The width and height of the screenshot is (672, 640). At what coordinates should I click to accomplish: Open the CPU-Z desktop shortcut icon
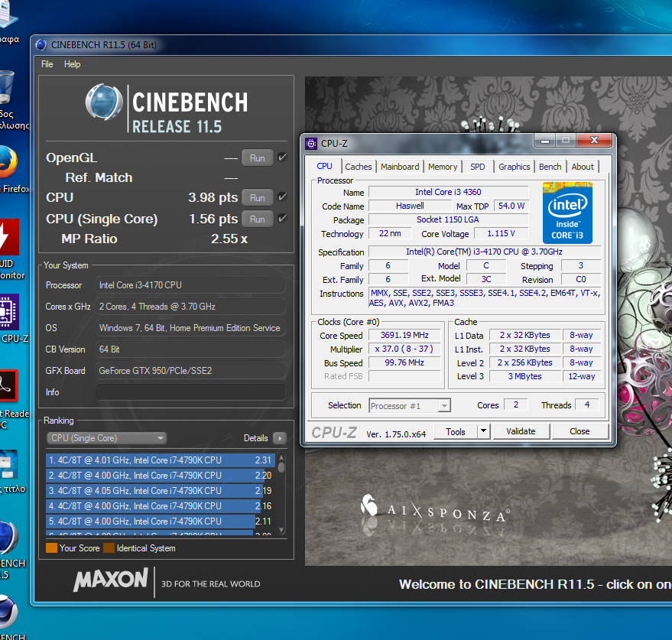(x=8, y=312)
